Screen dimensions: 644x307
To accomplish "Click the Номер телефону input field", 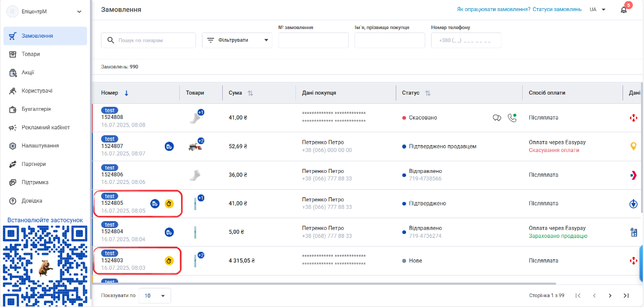I will (x=466, y=40).
